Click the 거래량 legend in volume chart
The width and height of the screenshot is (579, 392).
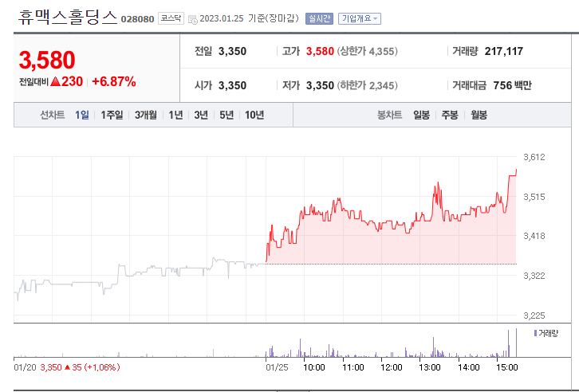[x=546, y=333]
